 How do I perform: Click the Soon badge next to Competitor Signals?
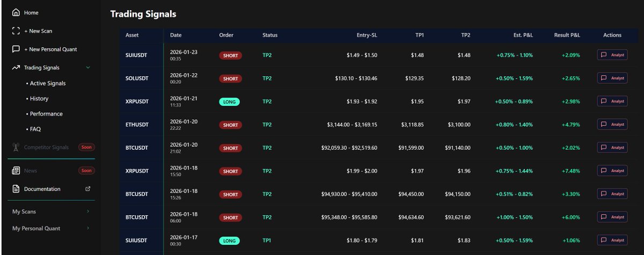pos(86,147)
